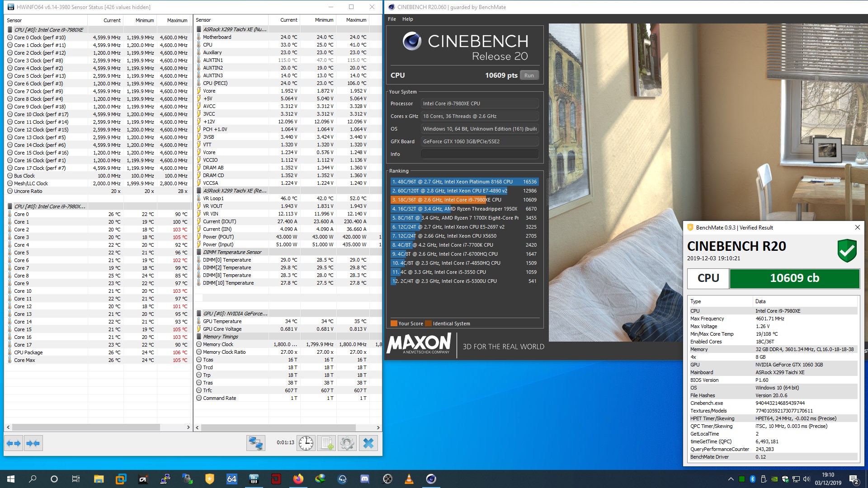Open Task View on taskbar
This screenshot has height=488, width=868.
click(x=76, y=479)
